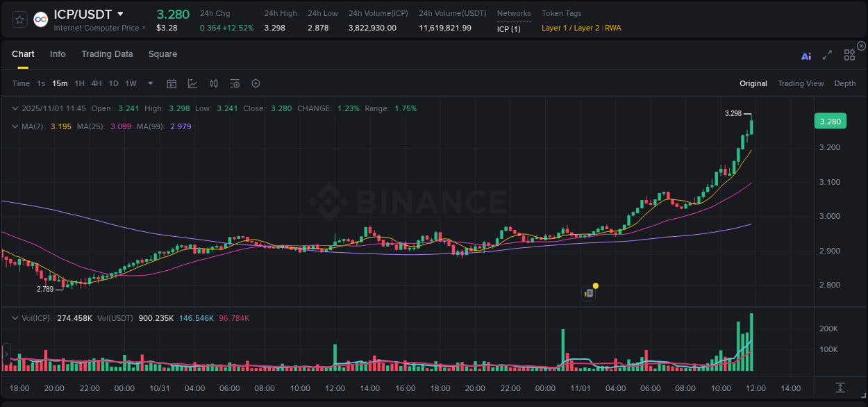This screenshot has width=868, height=407.
Task: Click the Internet Computer coin logo
Action: click(40, 19)
